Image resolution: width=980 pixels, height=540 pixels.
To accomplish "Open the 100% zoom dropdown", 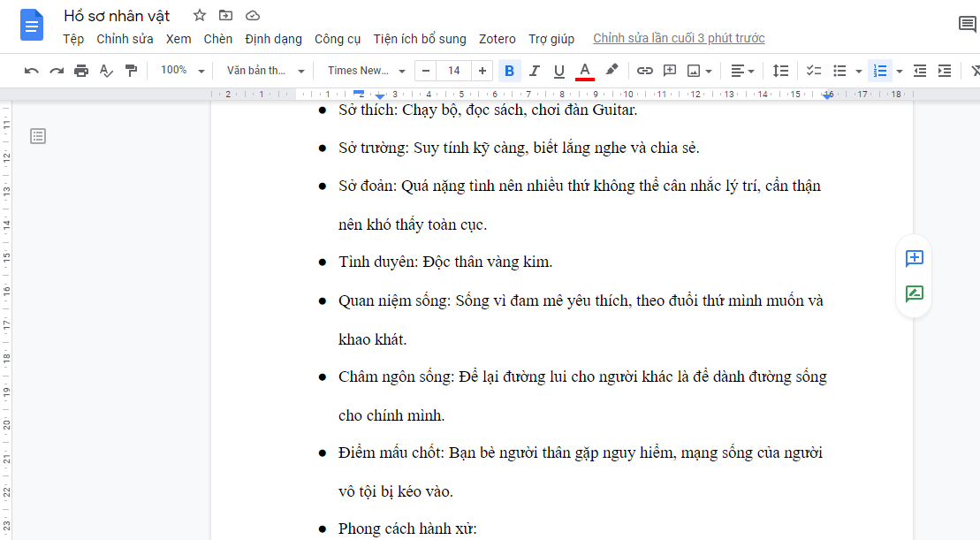I will click(182, 71).
